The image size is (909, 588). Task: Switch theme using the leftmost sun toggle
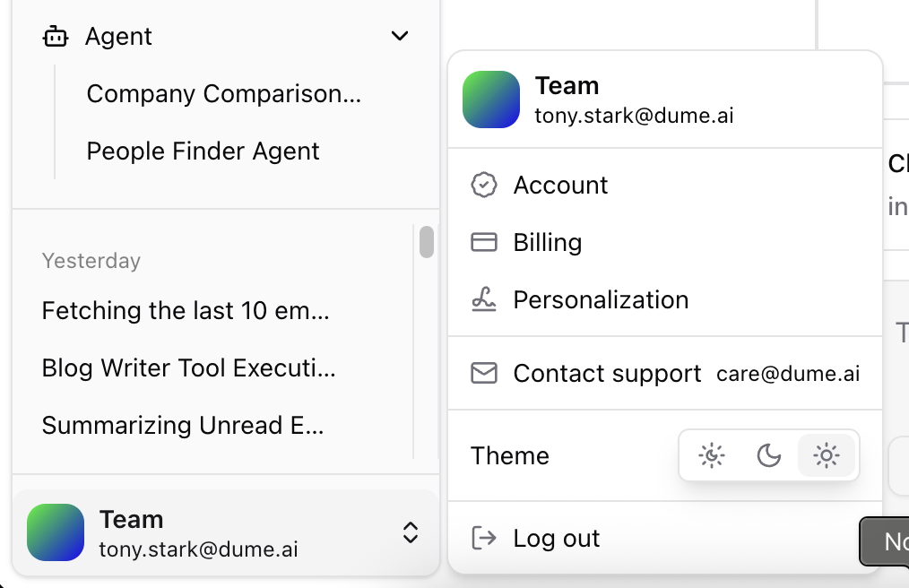coord(711,455)
